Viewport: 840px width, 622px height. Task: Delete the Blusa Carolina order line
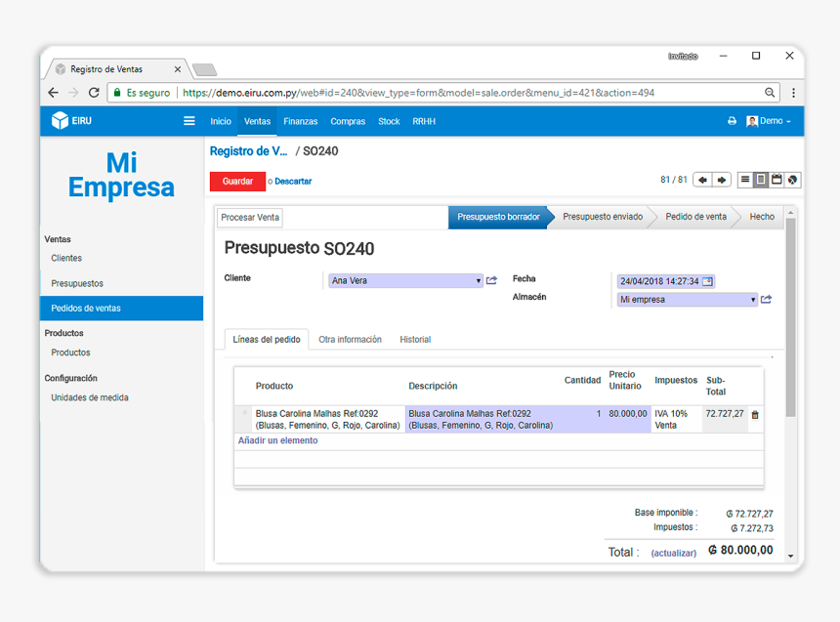pos(754,415)
